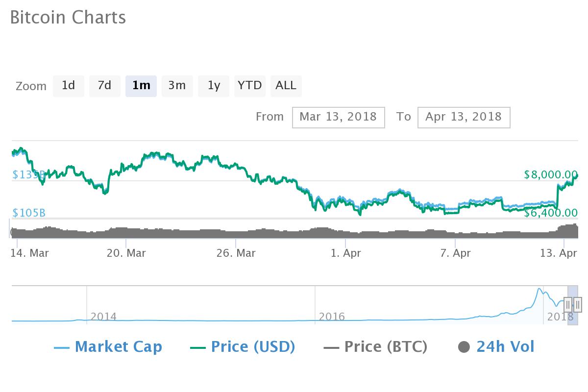Show ALL historical data
This screenshot has height=392, width=588.
coord(286,86)
